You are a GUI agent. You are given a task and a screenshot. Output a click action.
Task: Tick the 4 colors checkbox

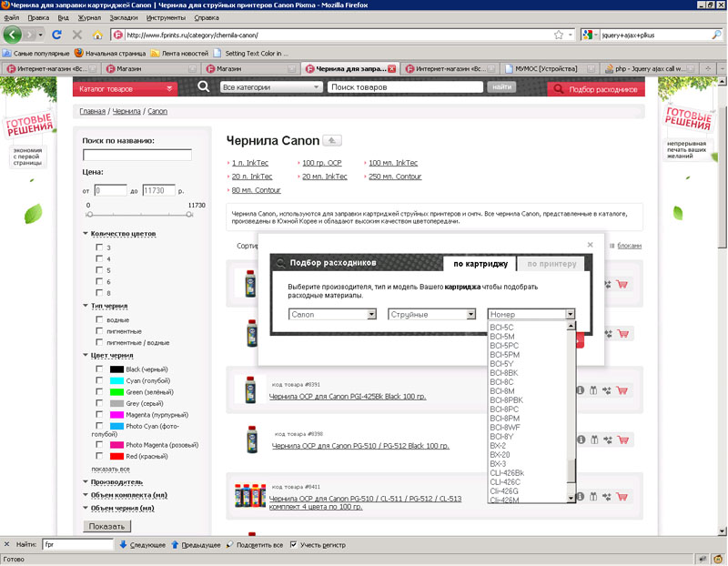click(99, 258)
